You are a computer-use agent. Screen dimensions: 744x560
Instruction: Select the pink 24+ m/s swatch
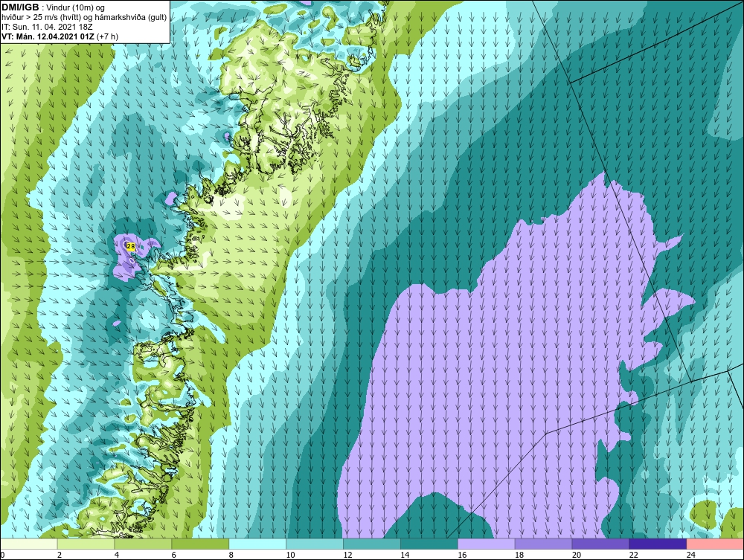point(715,544)
